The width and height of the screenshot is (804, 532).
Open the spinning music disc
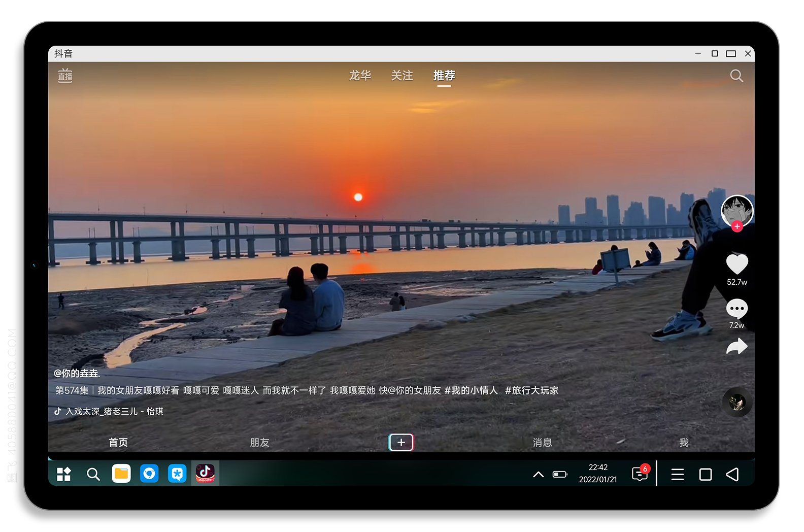[736, 403]
